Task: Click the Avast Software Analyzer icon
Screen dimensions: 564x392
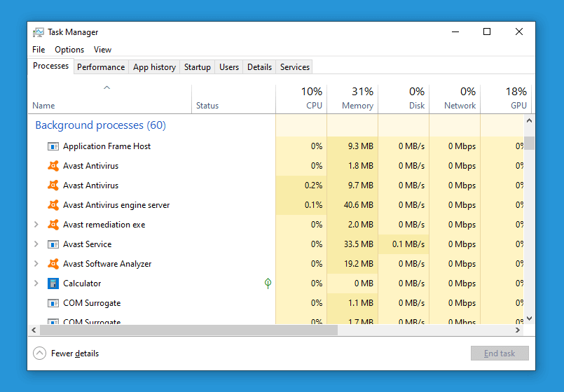Action: (x=53, y=264)
